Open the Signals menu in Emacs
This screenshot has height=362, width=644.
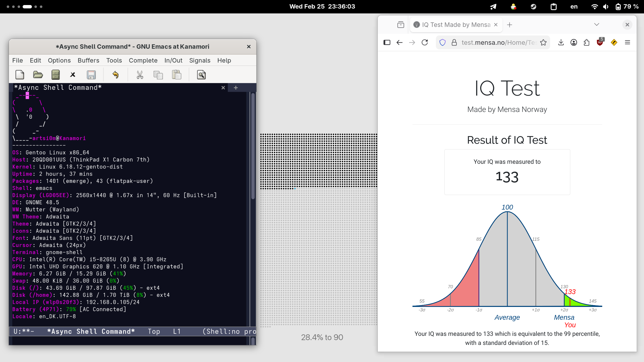pyautogui.click(x=200, y=60)
